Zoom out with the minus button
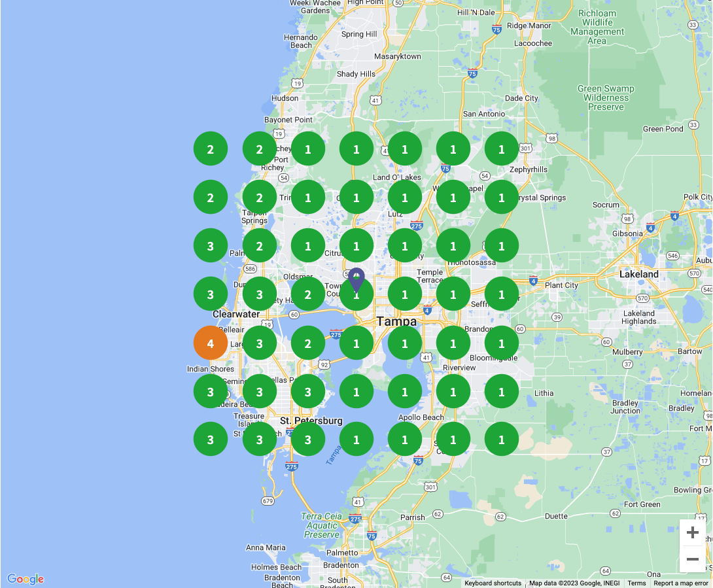 pos(693,559)
